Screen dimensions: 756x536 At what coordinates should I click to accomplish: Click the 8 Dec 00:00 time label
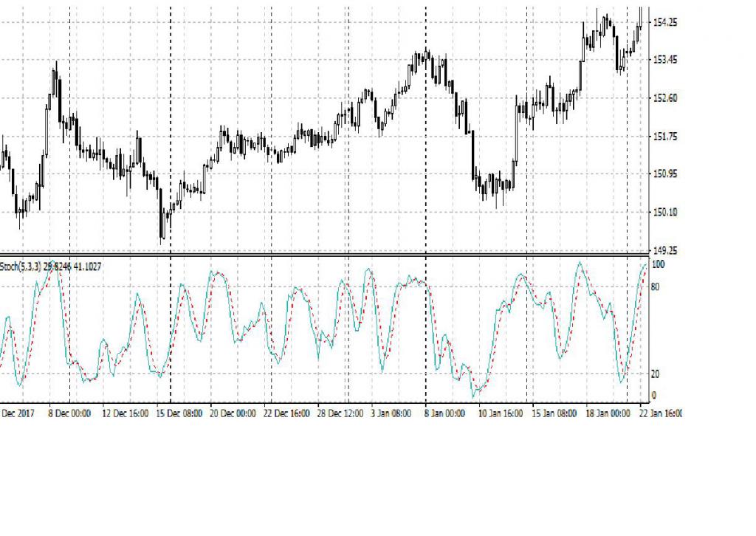coord(69,414)
